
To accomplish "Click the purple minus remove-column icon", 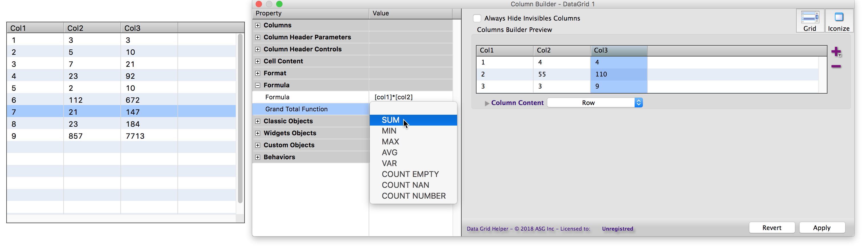I will (x=836, y=66).
